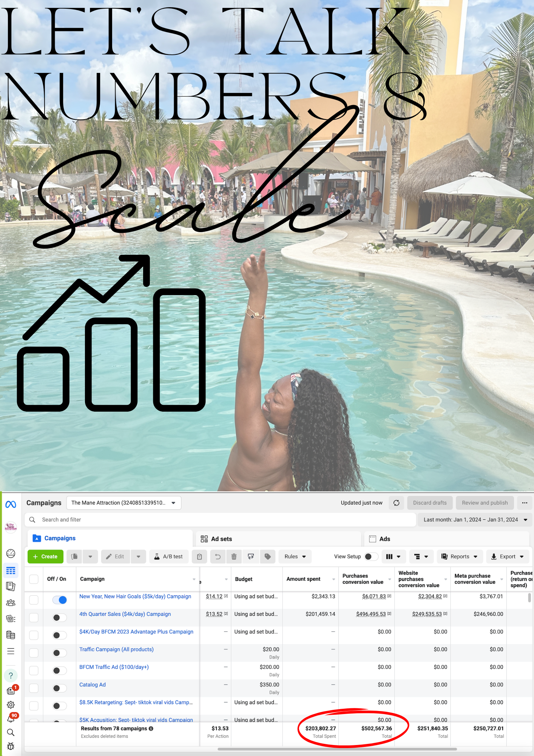This screenshot has width=534, height=756.
Task: Click the bug report icon
Action: [11, 746]
